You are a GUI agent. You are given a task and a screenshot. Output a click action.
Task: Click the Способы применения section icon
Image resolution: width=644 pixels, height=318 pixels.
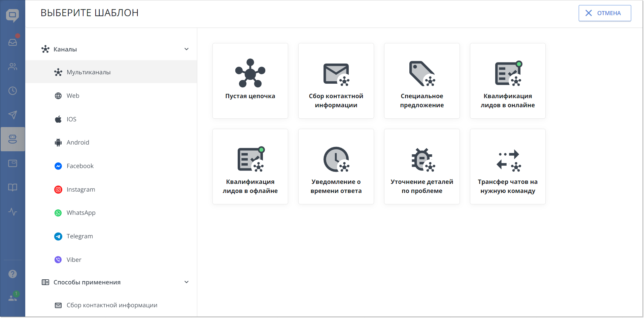(45, 282)
